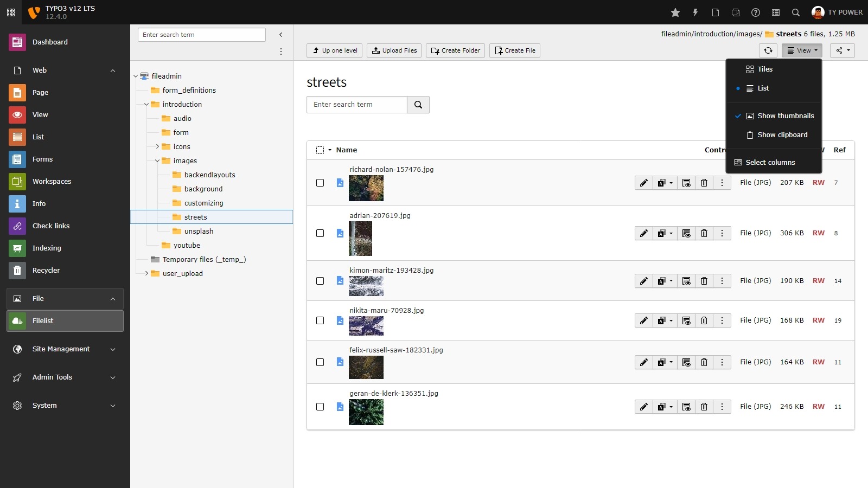Open the Edit metadata pencil for richard-nolan-157476.jpg
868x488 pixels.
click(x=643, y=183)
